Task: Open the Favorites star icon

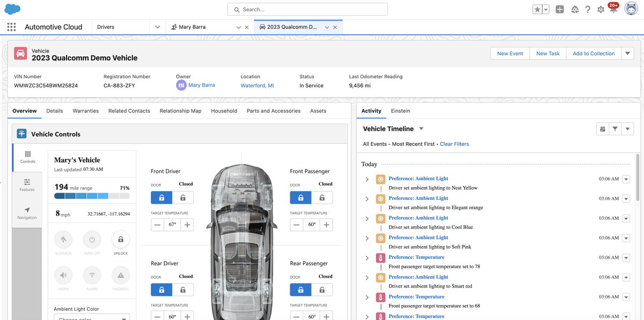Action: (537, 9)
